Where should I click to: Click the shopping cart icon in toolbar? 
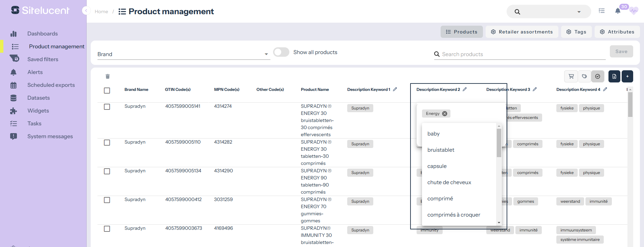571,76
